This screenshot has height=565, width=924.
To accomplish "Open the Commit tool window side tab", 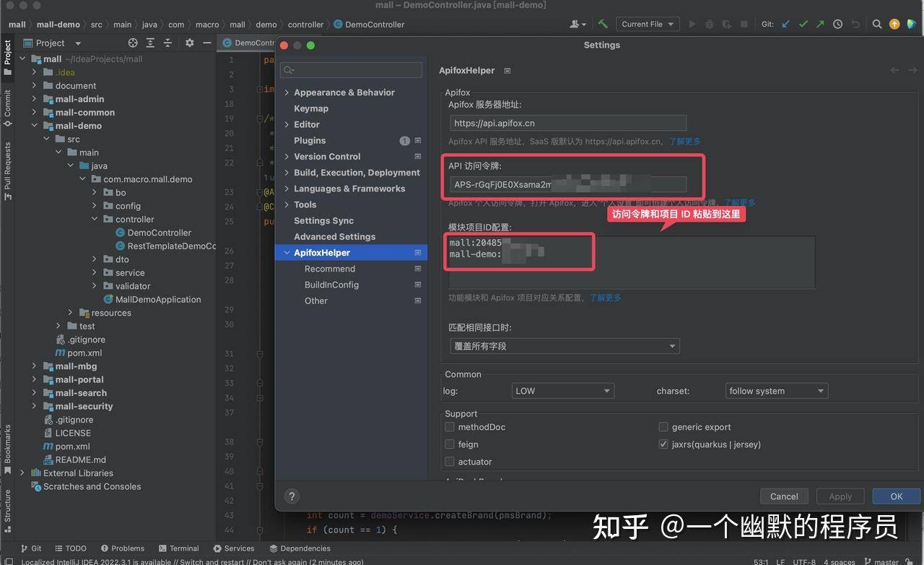I will click(7, 108).
